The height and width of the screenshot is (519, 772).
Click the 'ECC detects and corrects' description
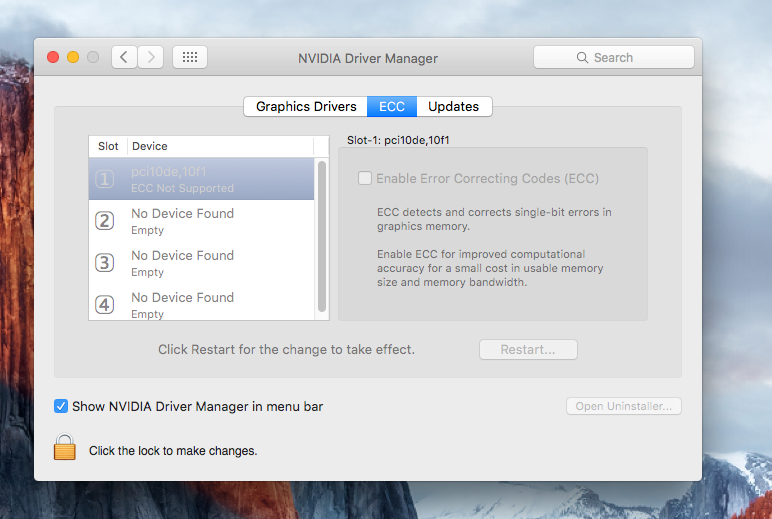(494, 219)
